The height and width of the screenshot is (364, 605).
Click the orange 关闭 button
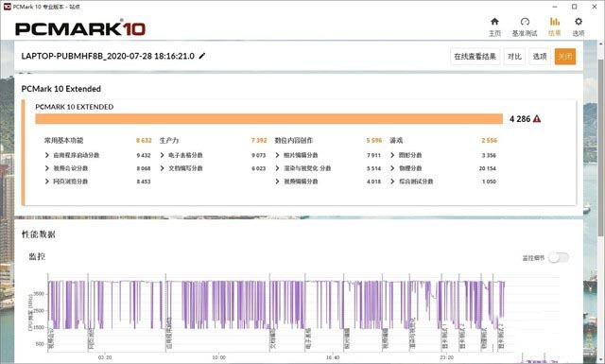tap(565, 57)
